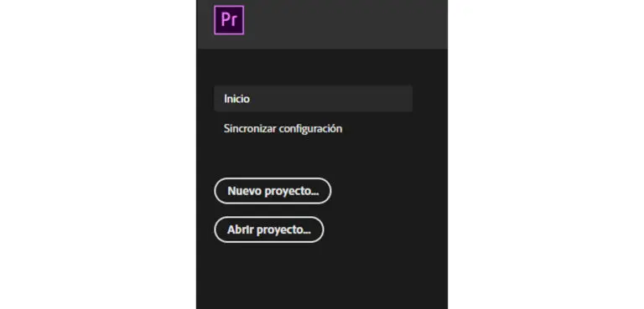This screenshot has width=644, height=309.
Task: Switch to the Sincronizar configuración section
Action: tap(283, 128)
